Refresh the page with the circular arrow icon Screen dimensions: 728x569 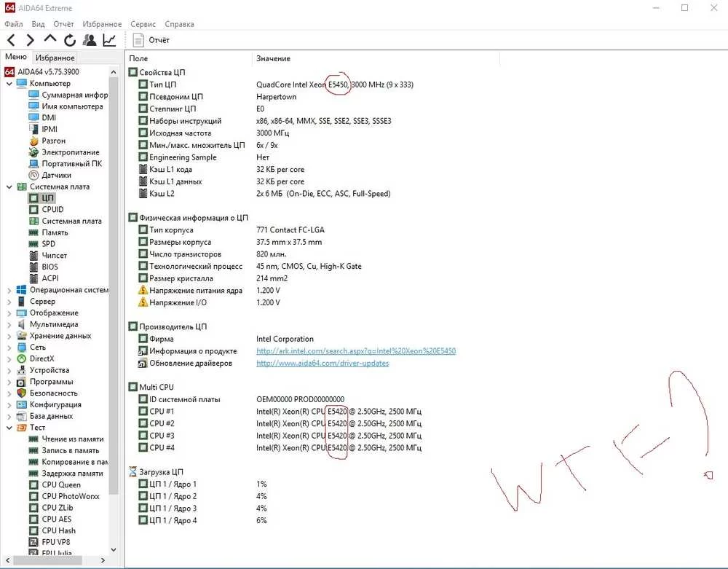pyautogui.click(x=70, y=40)
